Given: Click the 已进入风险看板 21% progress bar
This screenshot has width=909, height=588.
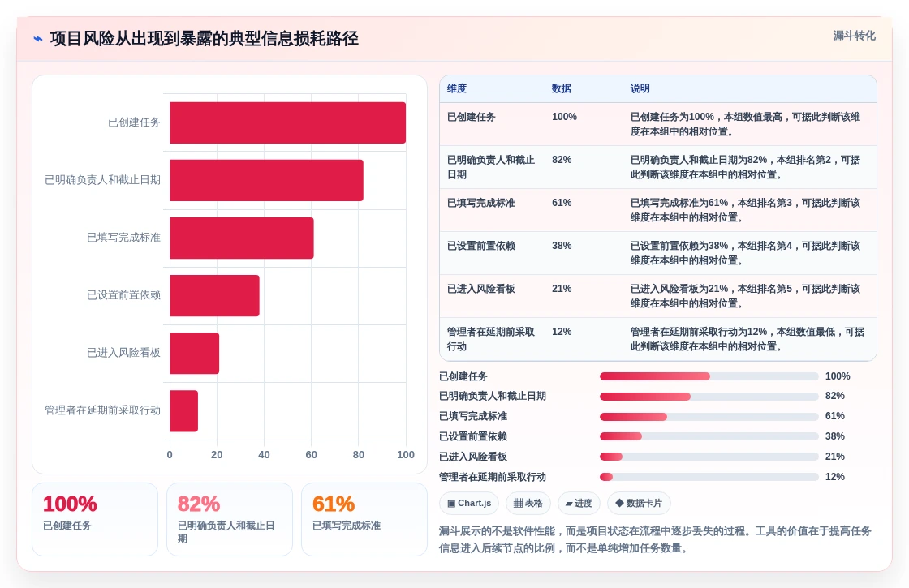Looking at the screenshot, I should click(x=709, y=457).
